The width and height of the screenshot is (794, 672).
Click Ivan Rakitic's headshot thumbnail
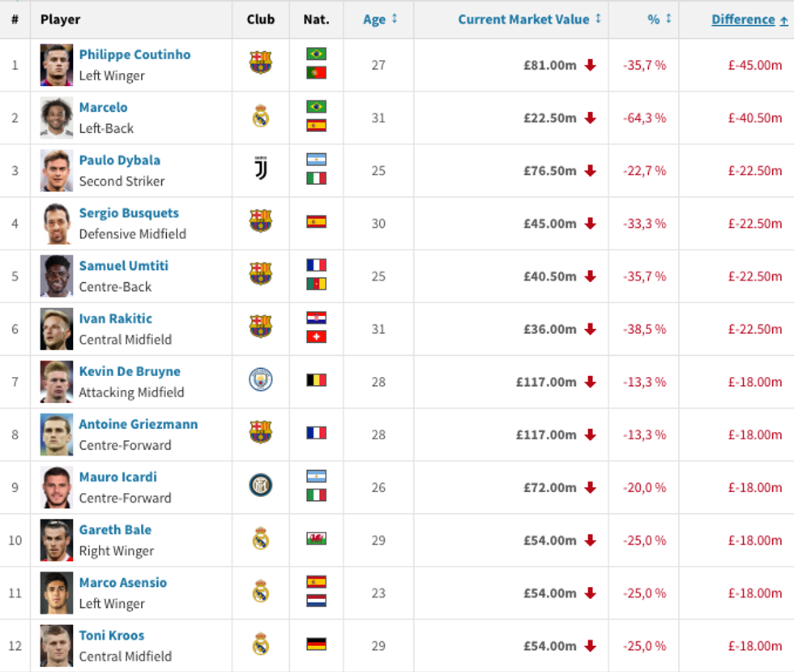(57, 328)
